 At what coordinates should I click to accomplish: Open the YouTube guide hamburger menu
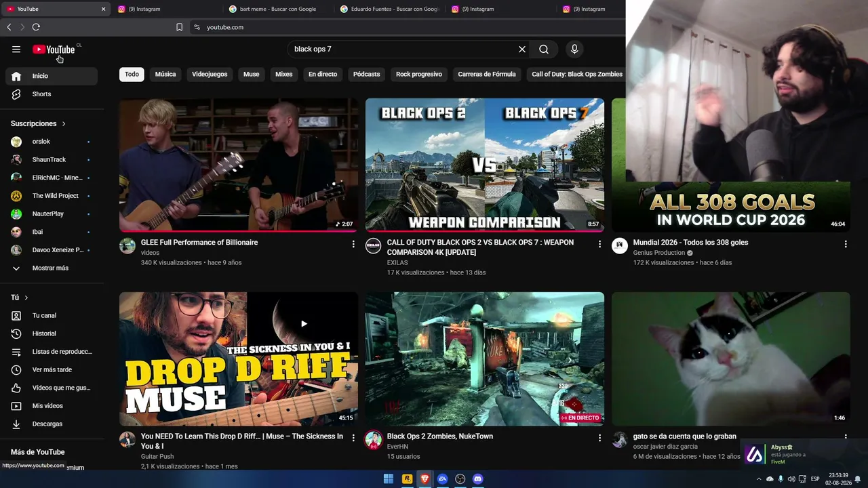16,49
